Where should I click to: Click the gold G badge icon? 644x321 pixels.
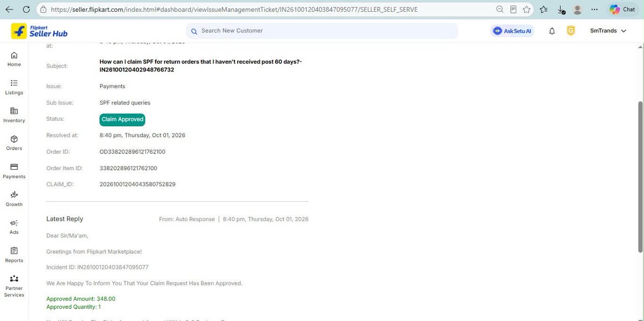coord(570,31)
